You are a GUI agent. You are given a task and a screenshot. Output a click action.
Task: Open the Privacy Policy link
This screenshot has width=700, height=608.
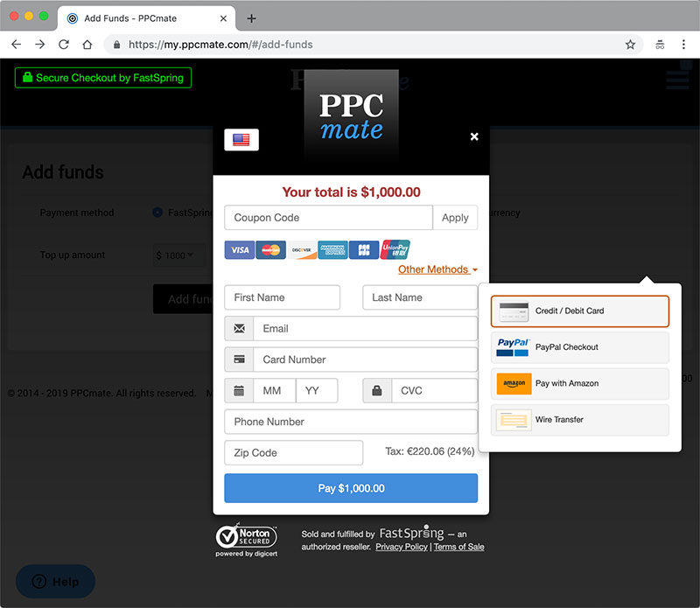point(402,547)
